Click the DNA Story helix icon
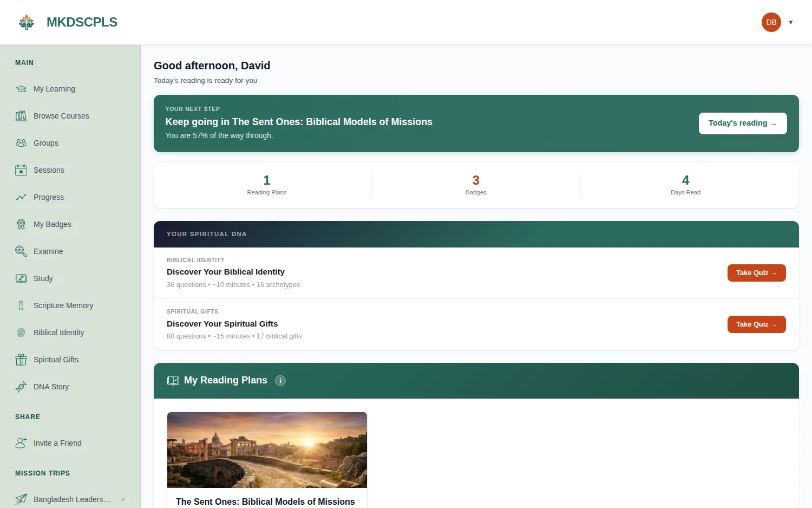 pos(21,387)
